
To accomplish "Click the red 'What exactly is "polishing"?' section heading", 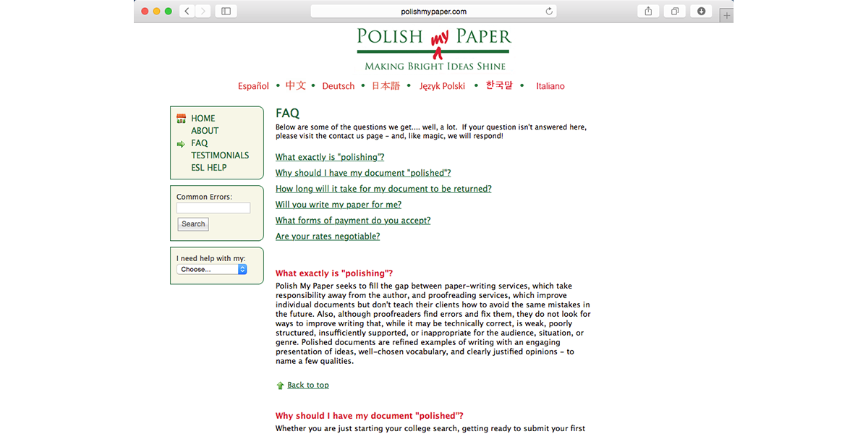I will tap(334, 273).
